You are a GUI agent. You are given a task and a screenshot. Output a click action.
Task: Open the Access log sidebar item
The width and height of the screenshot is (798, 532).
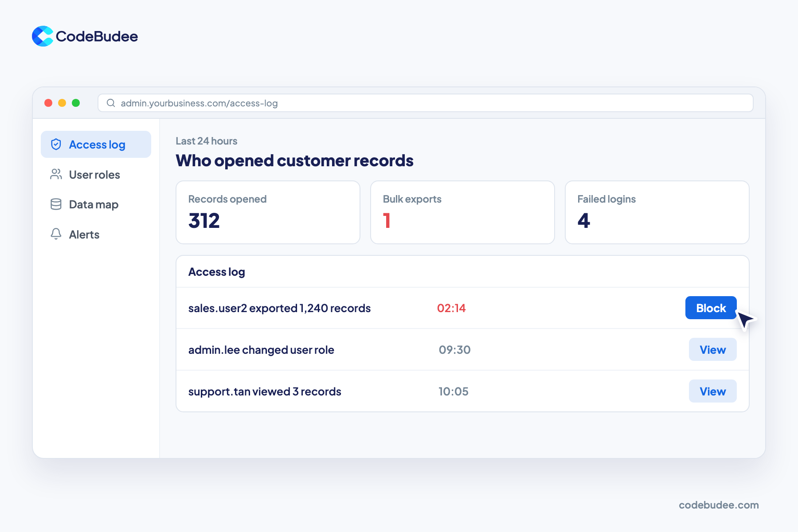point(96,144)
